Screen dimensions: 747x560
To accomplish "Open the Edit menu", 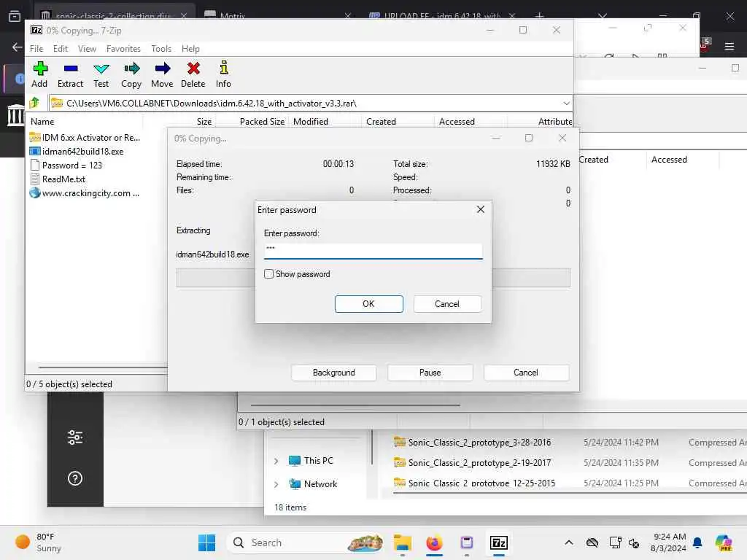I will pos(60,49).
